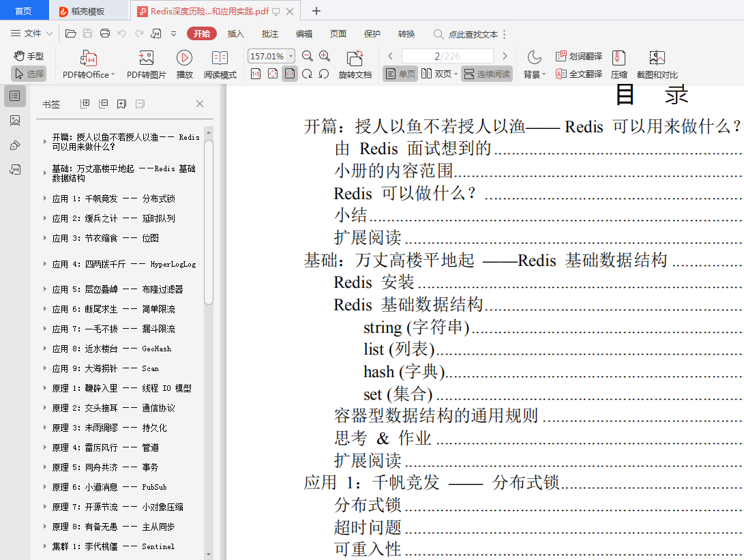Screen dimensions: 744x560
Task: Switch to 稻壳模板 tab
Action: (x=88, y=11)
